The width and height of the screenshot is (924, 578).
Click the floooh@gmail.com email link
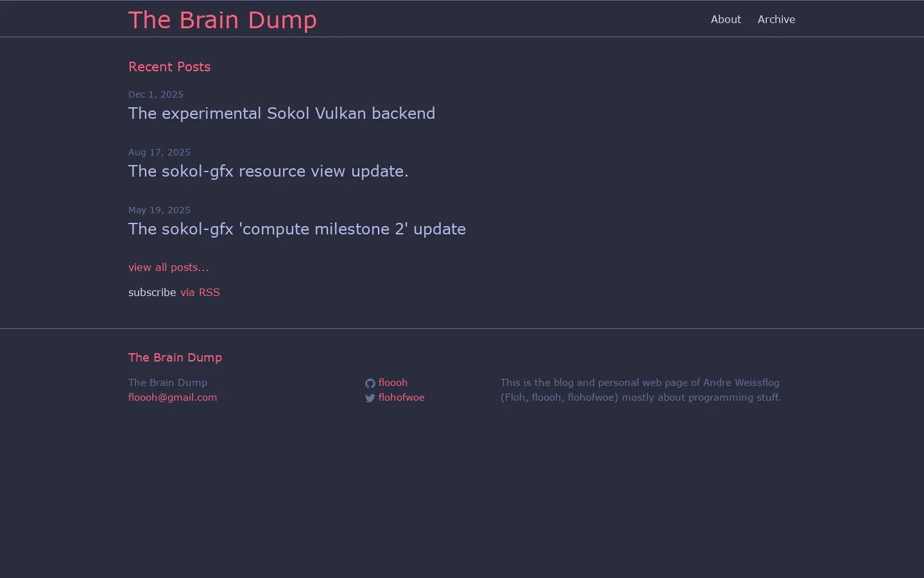[x=173, y=397]
